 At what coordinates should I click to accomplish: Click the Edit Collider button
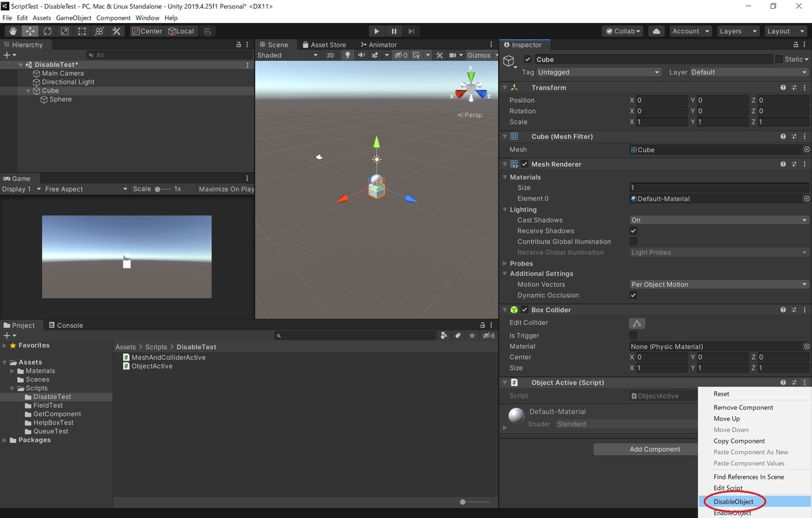pos(636,323)
